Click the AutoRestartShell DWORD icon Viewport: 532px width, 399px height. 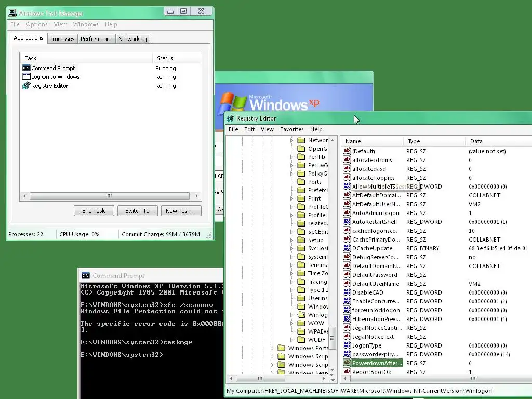click(347, 221)
